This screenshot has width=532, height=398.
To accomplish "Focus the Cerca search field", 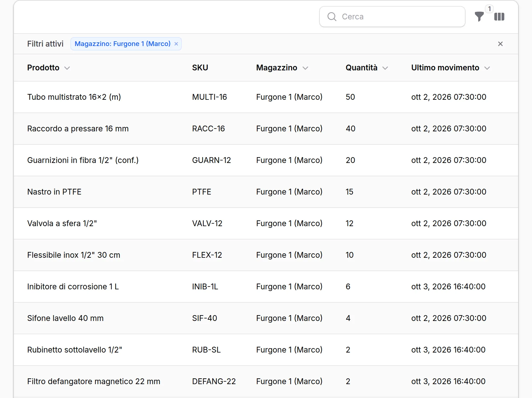I will point(392,17).
